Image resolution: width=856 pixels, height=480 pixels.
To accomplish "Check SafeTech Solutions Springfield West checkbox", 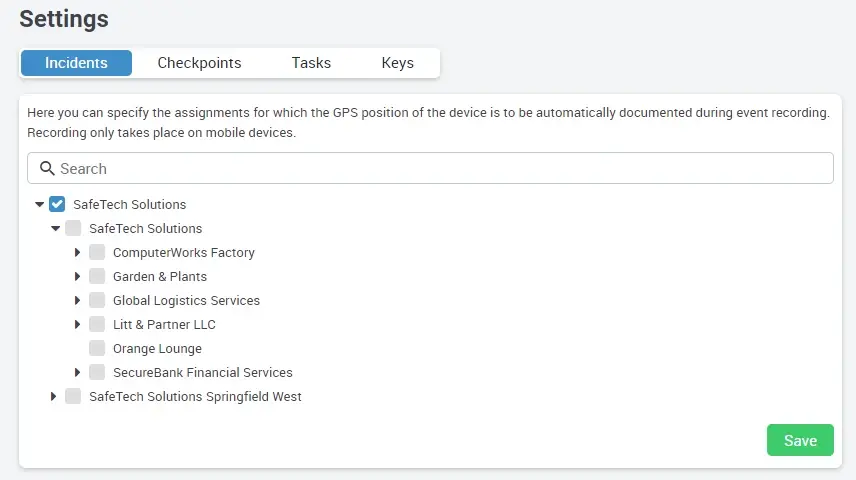I will [x=73, y=396].
